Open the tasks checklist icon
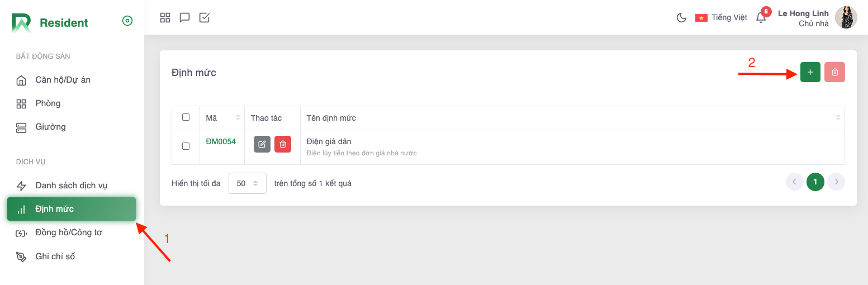 point(205,17)
